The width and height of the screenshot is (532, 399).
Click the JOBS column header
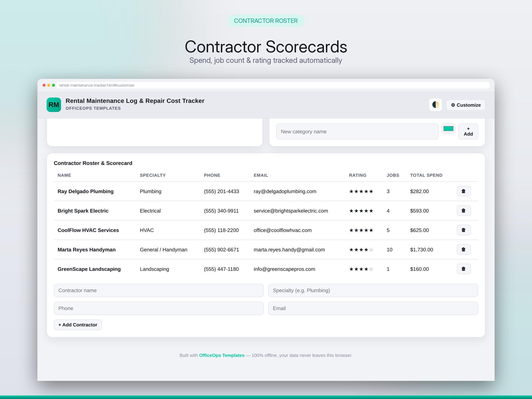[x=393, y=175]
